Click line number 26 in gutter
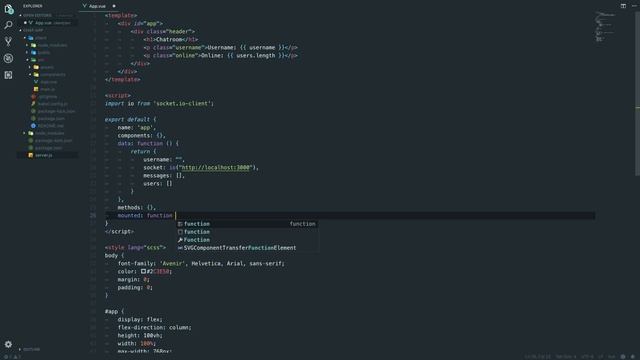This screenshot has height=360, width=640. (x=93, y=216)
